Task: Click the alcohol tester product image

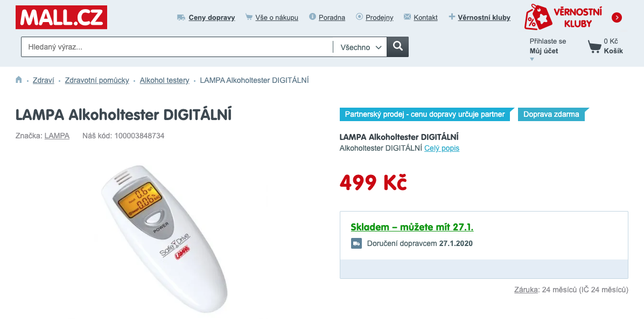Action: (x=164, y=238)
